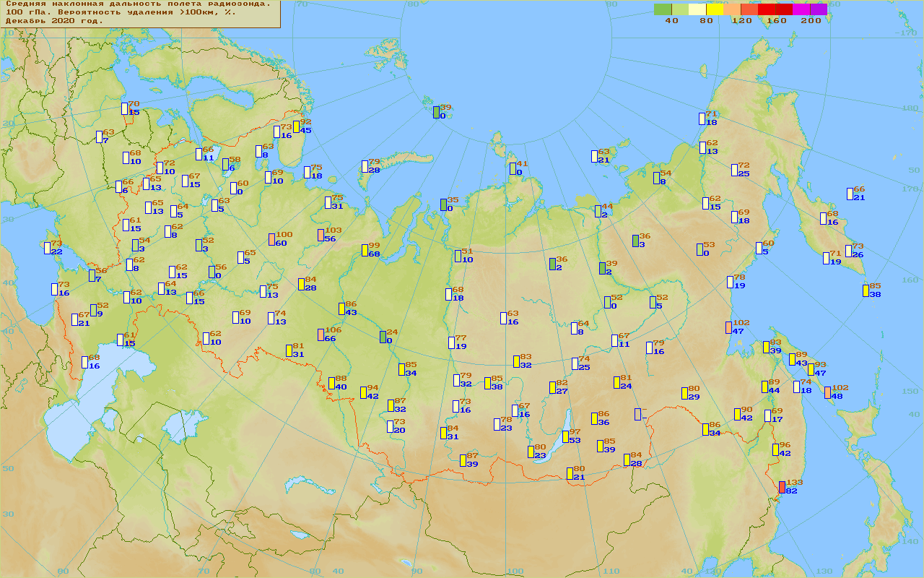Select the marker labeled 87 / 39
The width and height of the screenshot is (924, 578).
pos(463,460)
